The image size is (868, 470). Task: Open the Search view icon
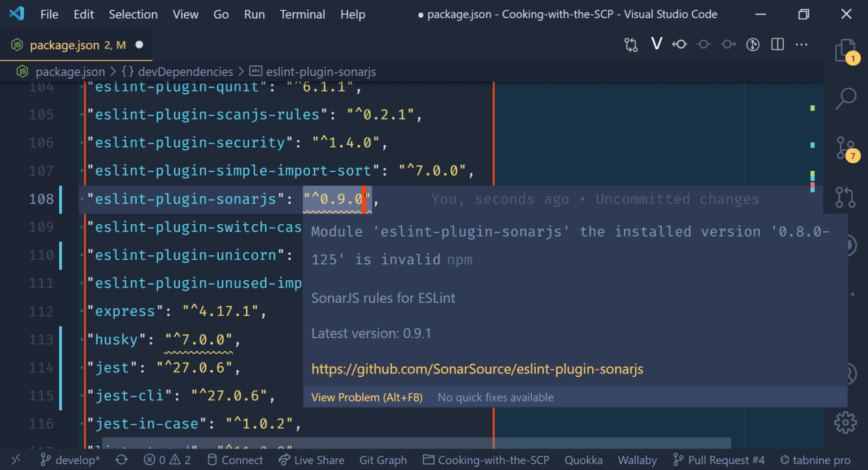point(846,98)
